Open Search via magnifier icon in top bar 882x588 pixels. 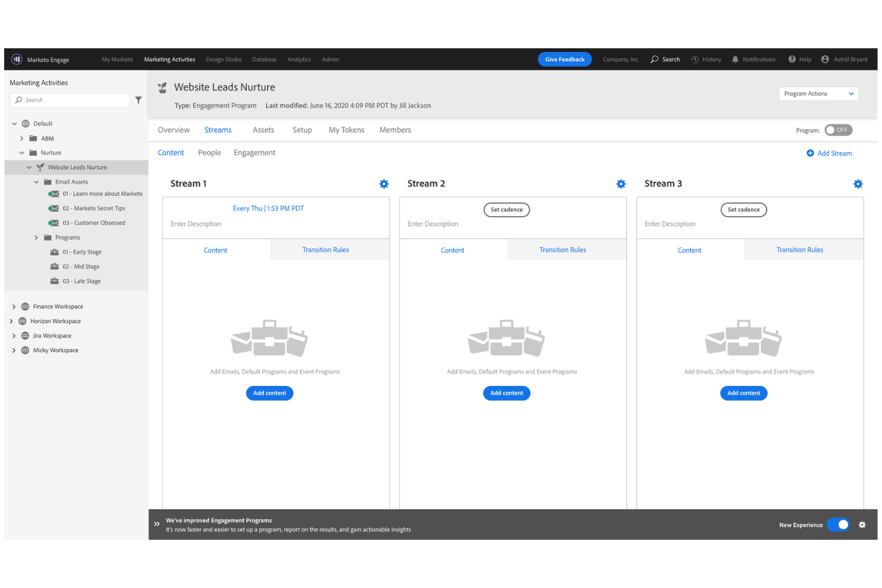(654, 59)
